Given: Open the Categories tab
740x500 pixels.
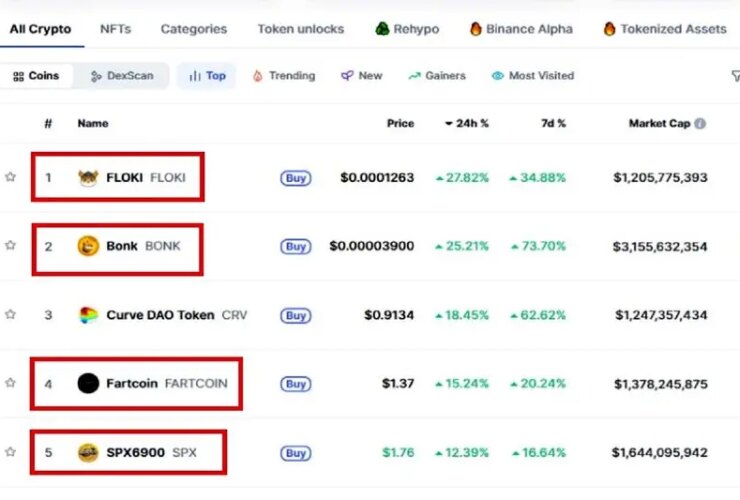Looking at the screenshot, I should click(x=194, y=29).
